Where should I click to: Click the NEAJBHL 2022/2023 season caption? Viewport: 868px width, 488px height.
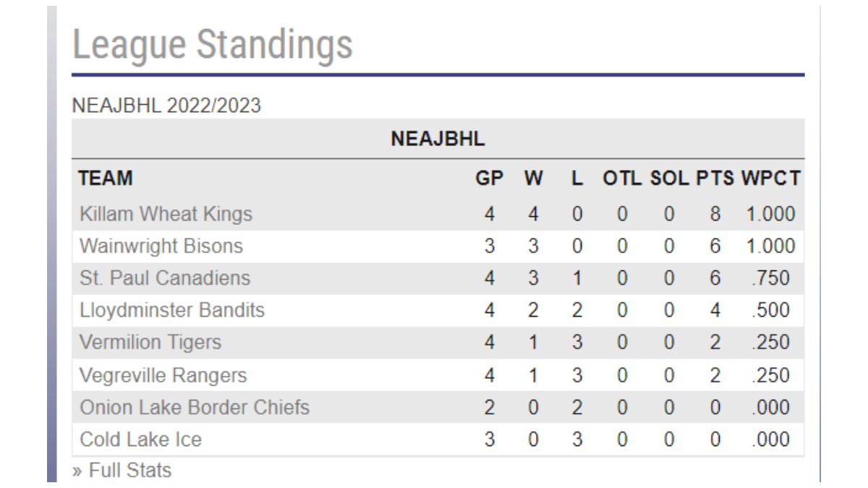166,106
